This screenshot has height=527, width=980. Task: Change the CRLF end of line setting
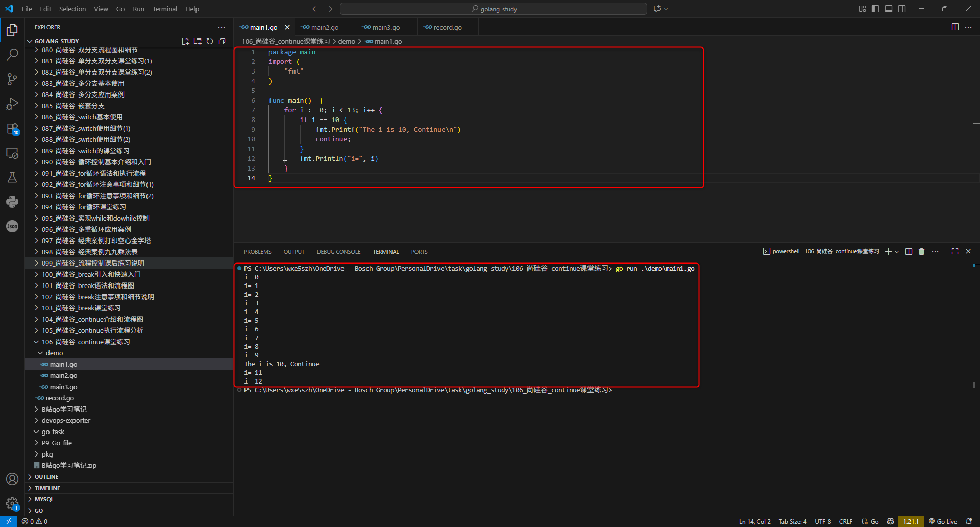(846, 521)
